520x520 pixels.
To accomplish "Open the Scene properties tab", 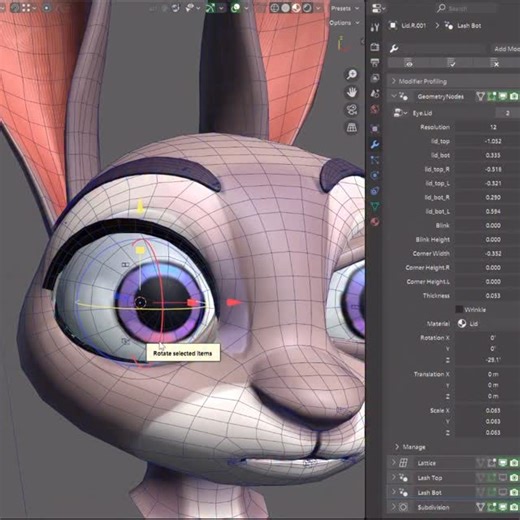I will (x=375, y=94).
